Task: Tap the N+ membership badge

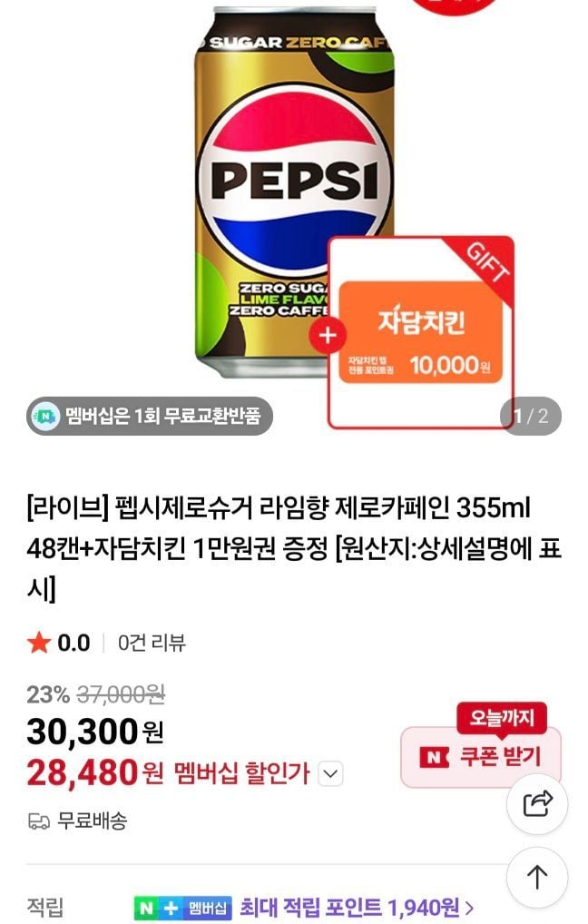Action: [182, 908]
